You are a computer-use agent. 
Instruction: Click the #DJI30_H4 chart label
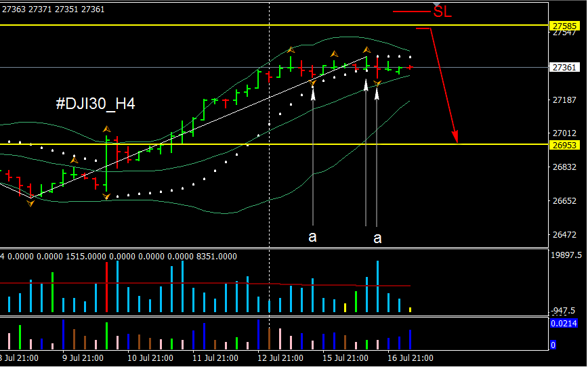pos(96,104)
